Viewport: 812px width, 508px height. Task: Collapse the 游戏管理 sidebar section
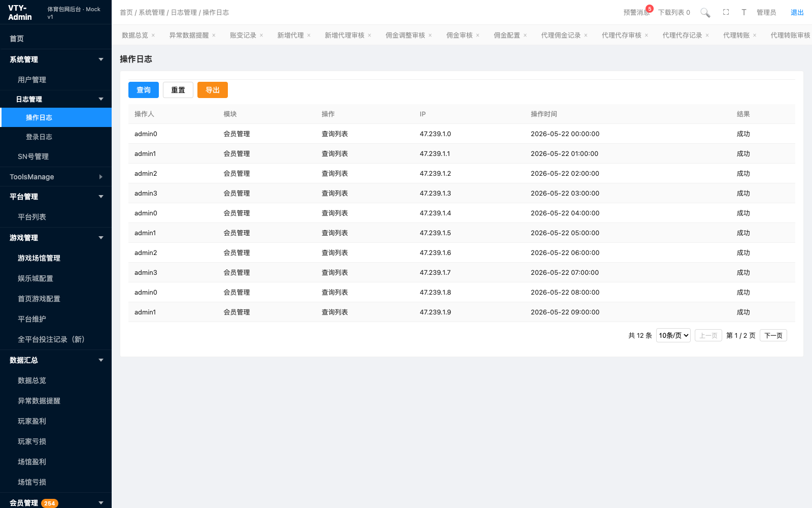click(x=56, y=238)
